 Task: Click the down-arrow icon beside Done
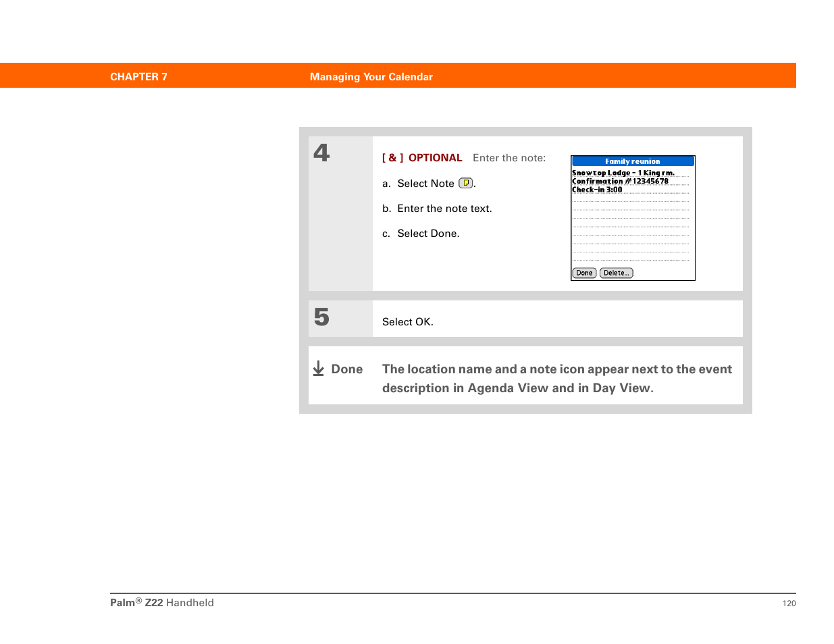(319, 369)
